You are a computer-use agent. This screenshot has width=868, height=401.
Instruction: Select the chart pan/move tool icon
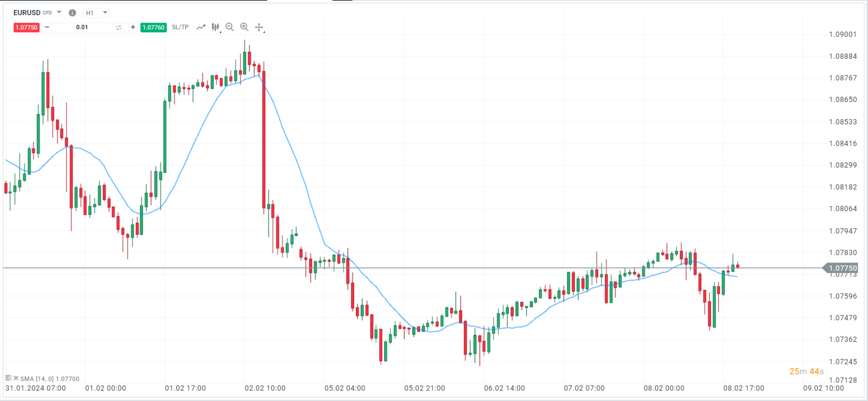[x=259, y=27]
